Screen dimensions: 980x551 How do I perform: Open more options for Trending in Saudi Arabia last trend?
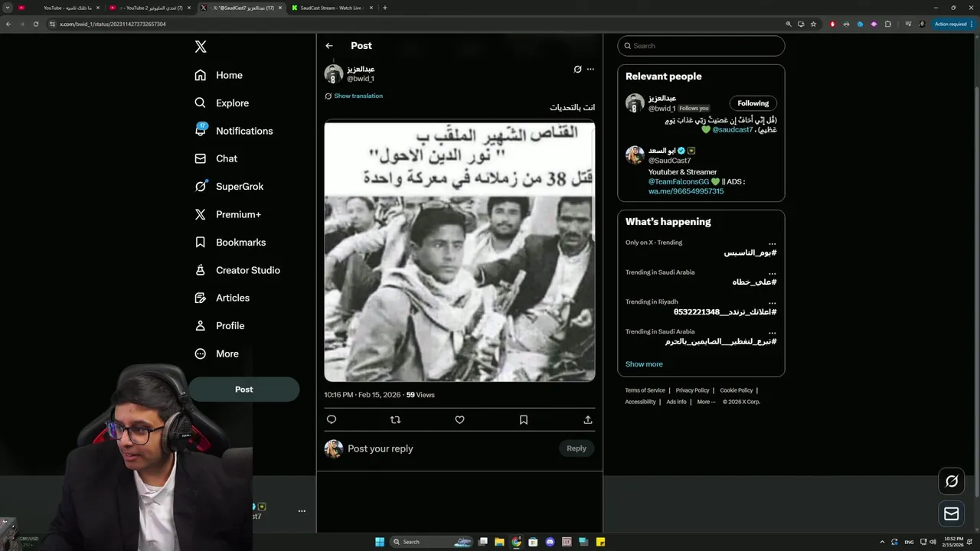tap(772, 331)
